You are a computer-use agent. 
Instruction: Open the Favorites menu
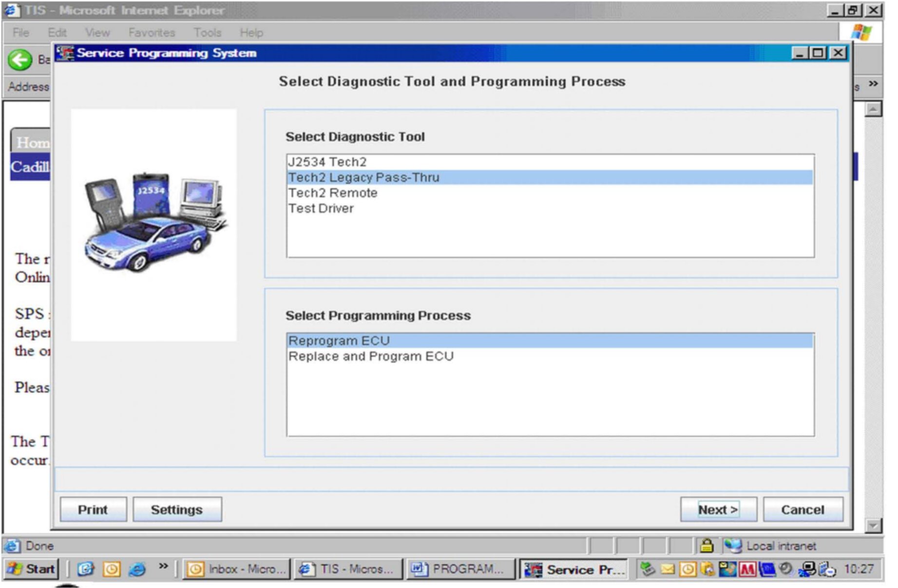click(x=152, y=33)
